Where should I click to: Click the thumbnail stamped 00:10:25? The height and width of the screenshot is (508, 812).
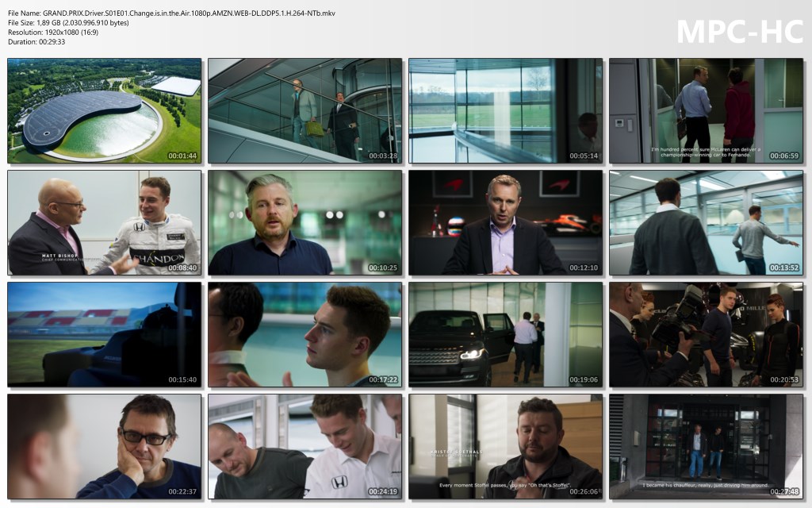point(304,222)
